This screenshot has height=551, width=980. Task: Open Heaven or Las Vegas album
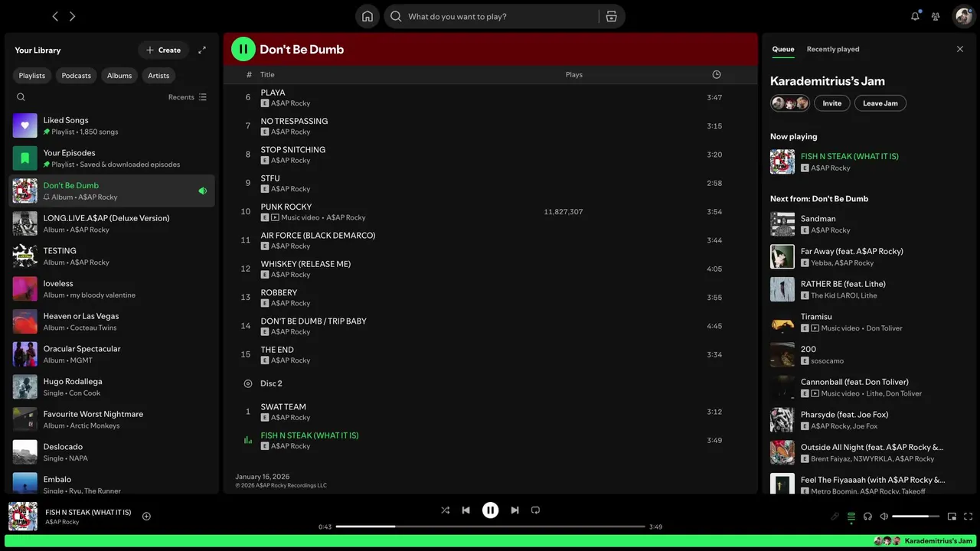point(112,321)
